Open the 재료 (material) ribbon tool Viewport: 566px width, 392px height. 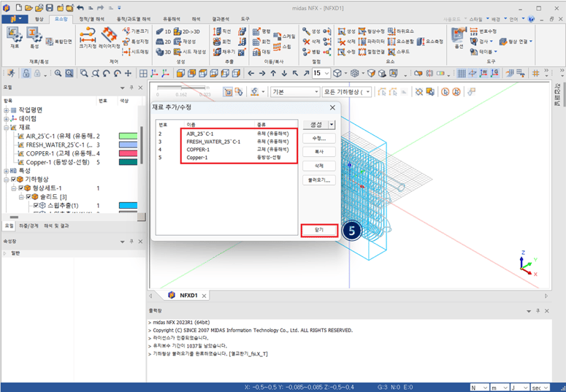[x=15, y=37]
